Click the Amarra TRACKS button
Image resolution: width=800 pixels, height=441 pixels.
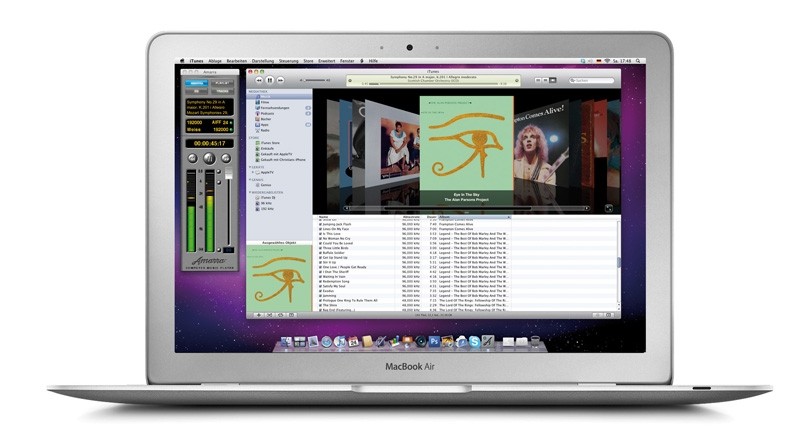coord(222,91)
